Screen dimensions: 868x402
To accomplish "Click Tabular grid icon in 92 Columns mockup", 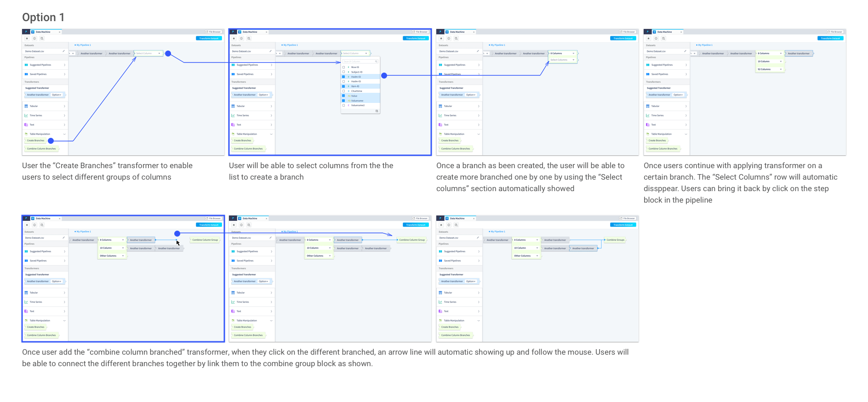I will pos(648,106).
